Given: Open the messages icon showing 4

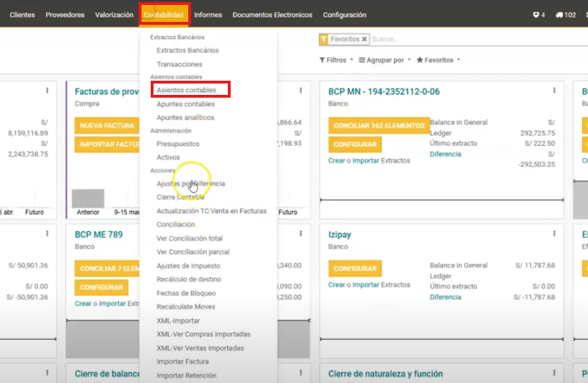Looking at the screenshot, I should [x=538, y=15].
